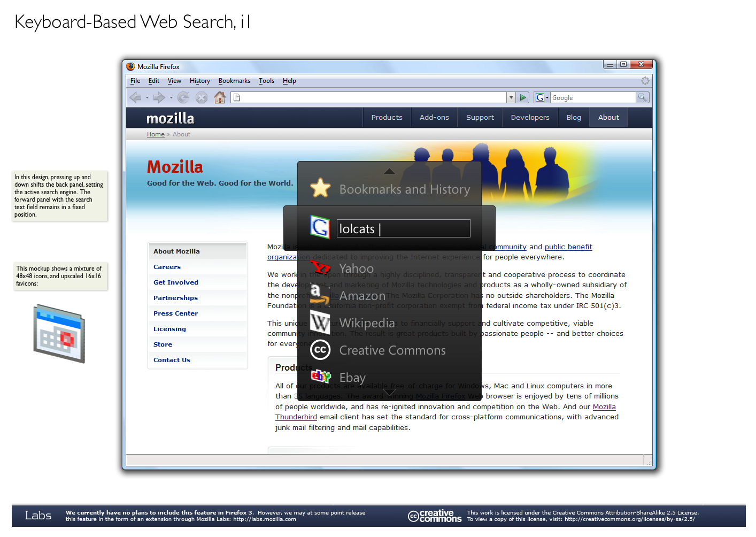
Task: Open the Get Involved sidebar link
Action: point(176,282)
